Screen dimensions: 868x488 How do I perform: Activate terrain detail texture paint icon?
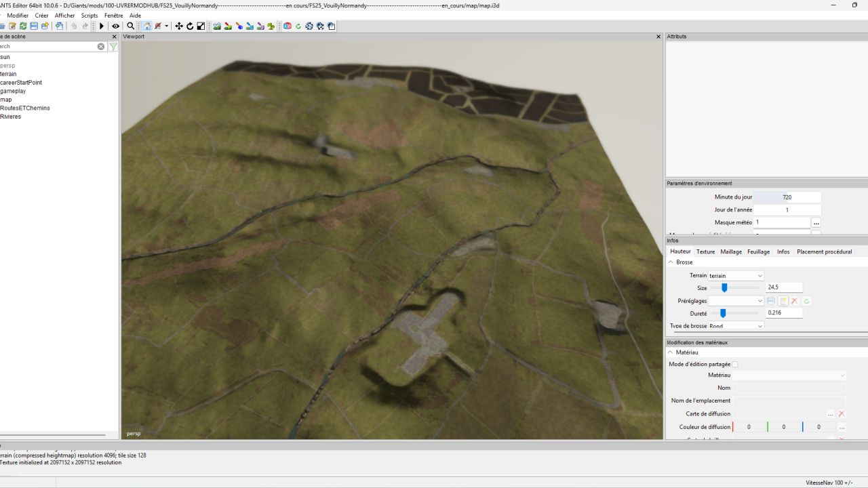tap(228, 26)
